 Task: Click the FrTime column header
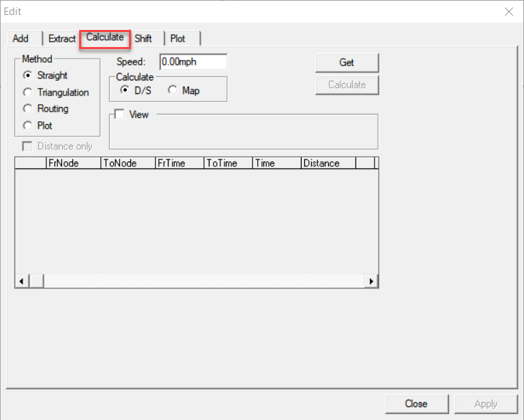click(180, 163)
